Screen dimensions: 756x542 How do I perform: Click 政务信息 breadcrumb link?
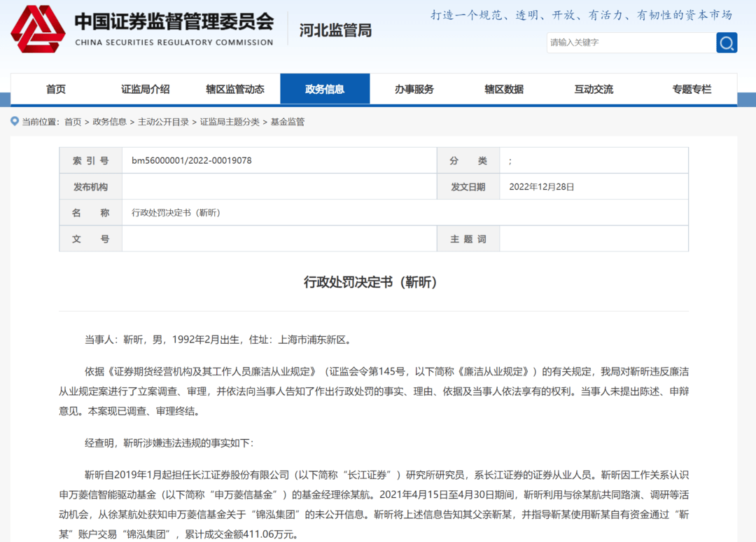(109, 122)
